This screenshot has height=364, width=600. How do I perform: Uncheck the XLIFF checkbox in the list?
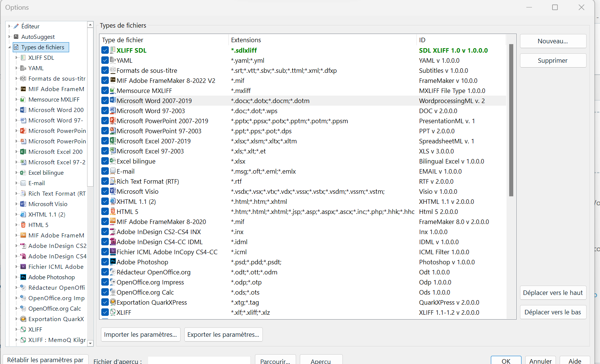[105, 312]
